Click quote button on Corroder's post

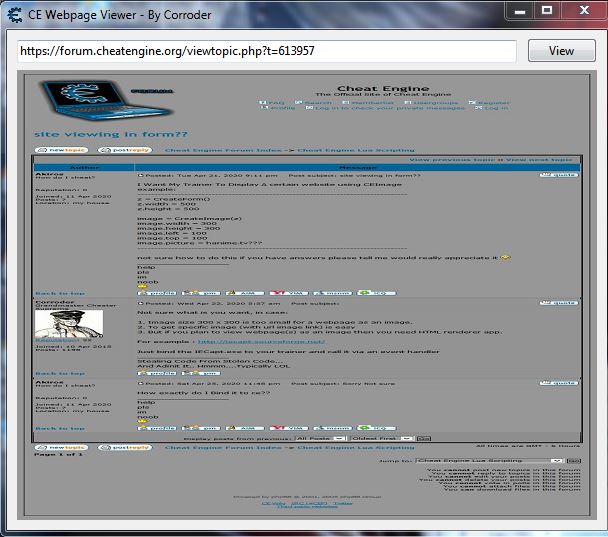559,303
